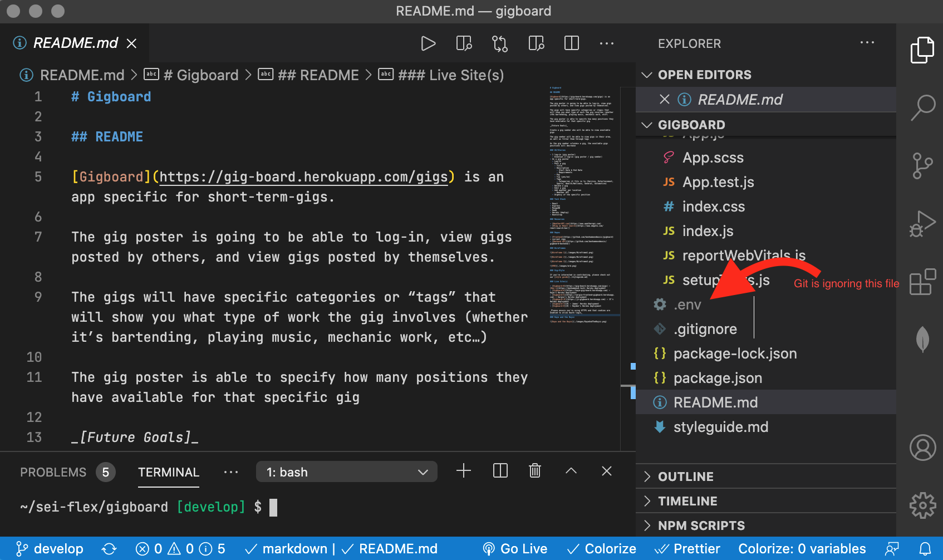Open Accounts menu in activity bar
Image resolution: width=943 pixels, height=560 pixels.
(922, 448)
